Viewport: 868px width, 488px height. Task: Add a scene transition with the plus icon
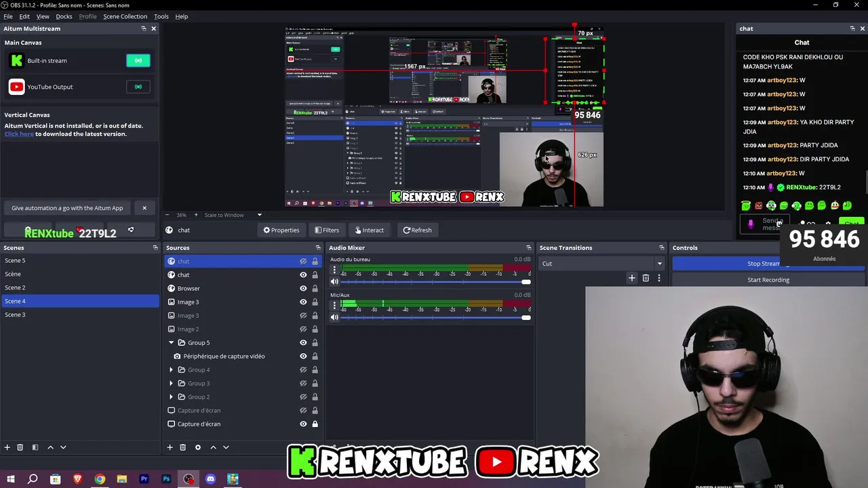632,278
